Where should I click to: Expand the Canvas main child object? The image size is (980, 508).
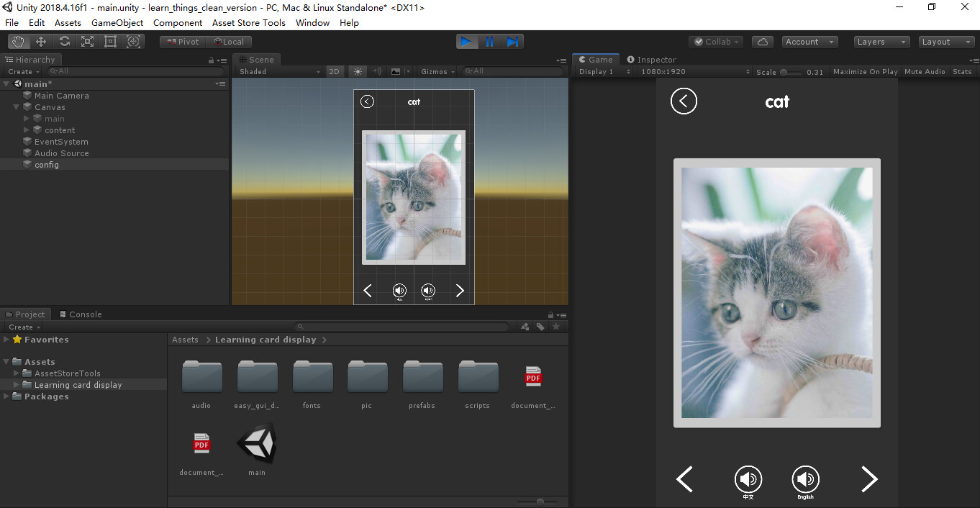click(27, 119)
